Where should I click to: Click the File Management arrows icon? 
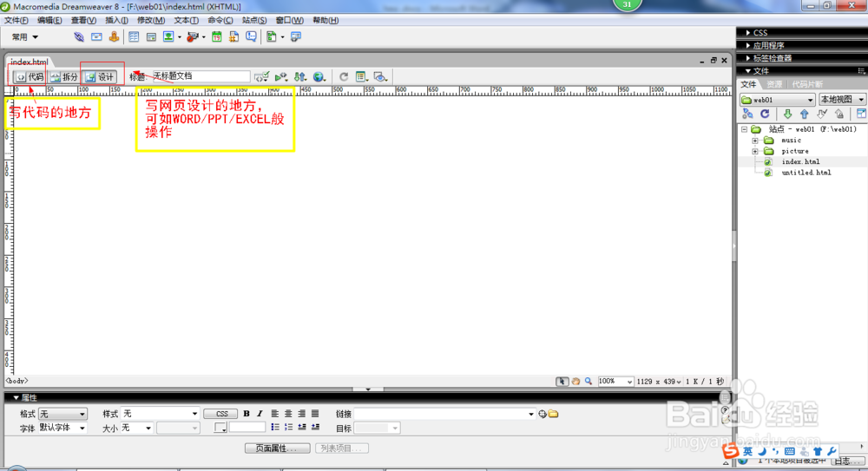point(300,77)
